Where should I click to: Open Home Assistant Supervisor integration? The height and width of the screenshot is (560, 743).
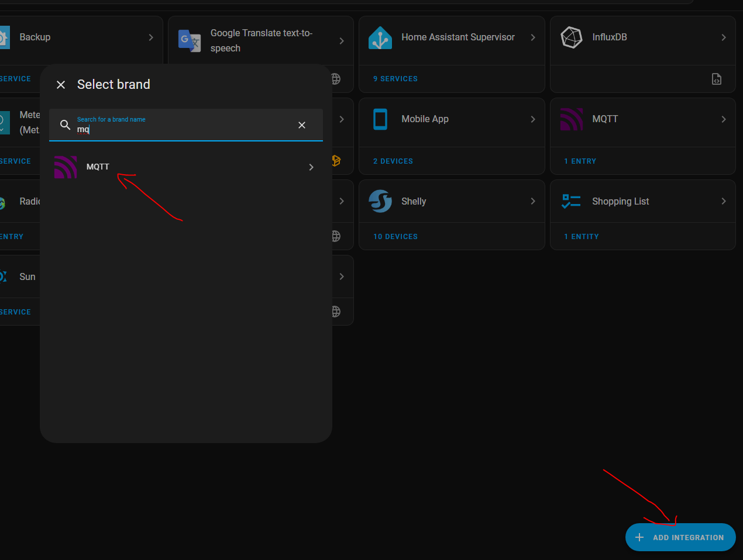tap(458, 37)
